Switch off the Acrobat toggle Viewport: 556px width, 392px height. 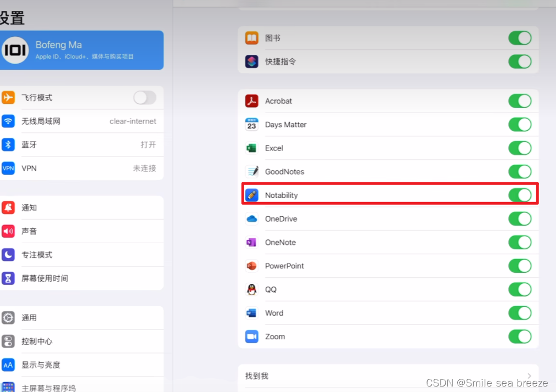point(520,101)
